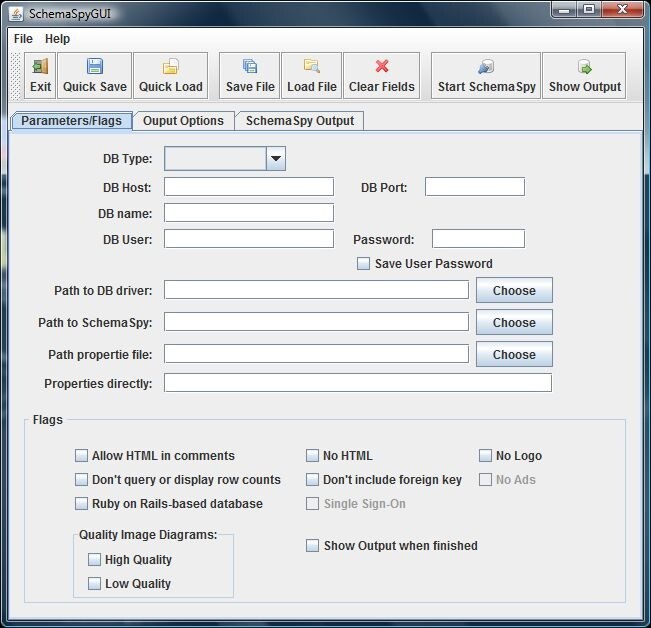Check Ruby on Rails-based database
651x628 pixels.
(81, 503)
